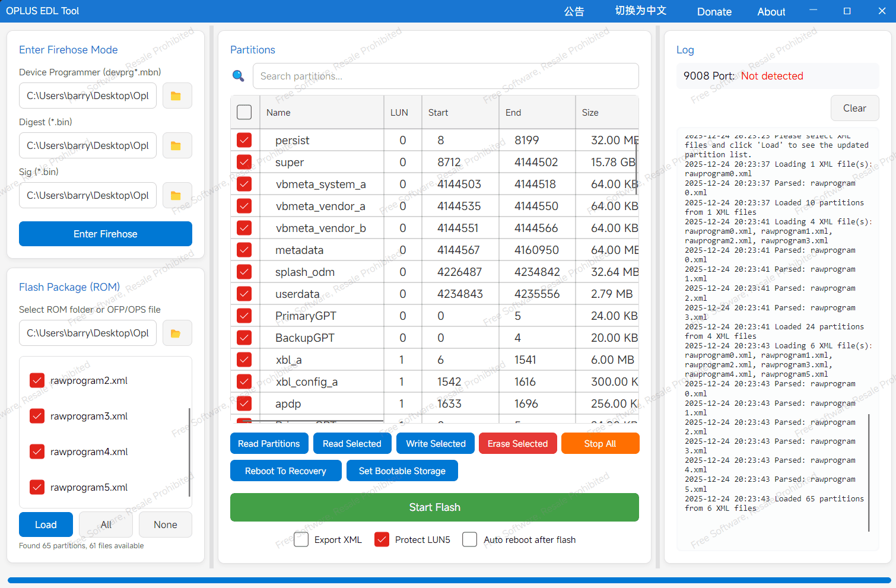Minimize the OPLUS EDL Tool window
Screen dimensions: 896x588
click(814, 11)
